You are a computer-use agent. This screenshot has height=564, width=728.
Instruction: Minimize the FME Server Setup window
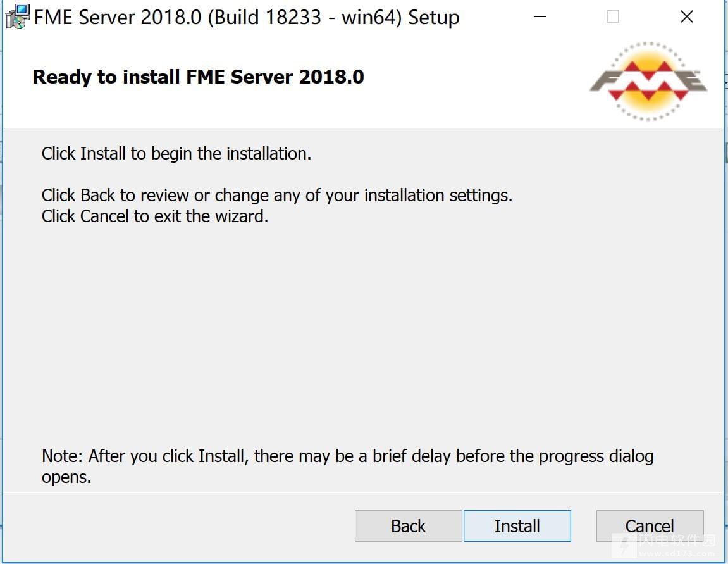click(540, 16)
